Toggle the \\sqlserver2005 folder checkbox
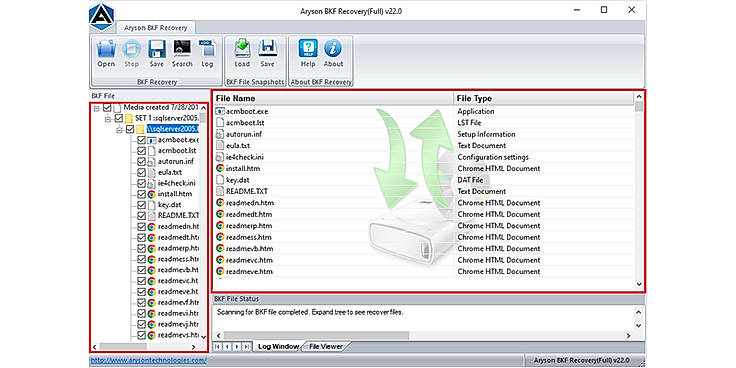 click(x=130, y=129)
